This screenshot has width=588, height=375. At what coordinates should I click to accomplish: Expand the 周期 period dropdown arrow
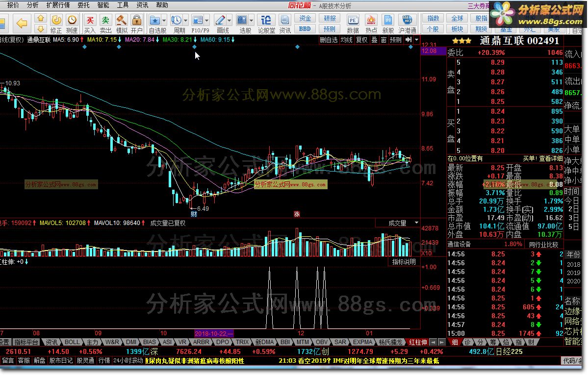point(185,21)
